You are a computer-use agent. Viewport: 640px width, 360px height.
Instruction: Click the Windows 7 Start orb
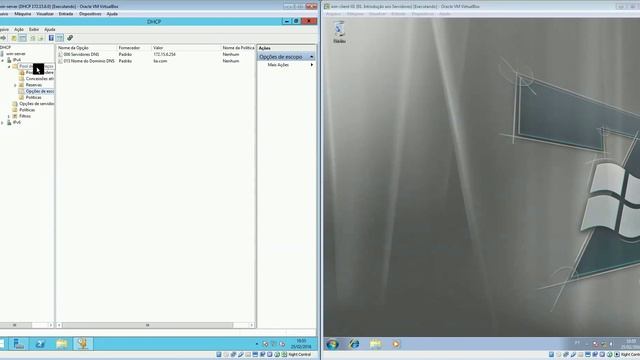pos(332,344)
